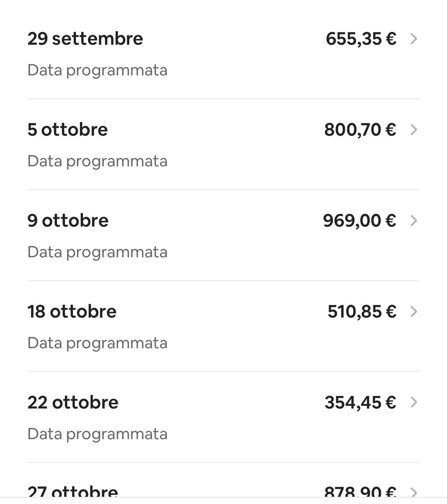The width and height of the screenshot is (447, 504).
Task: Open the 29 settembre payout date
Action: [x=85, y=39]
